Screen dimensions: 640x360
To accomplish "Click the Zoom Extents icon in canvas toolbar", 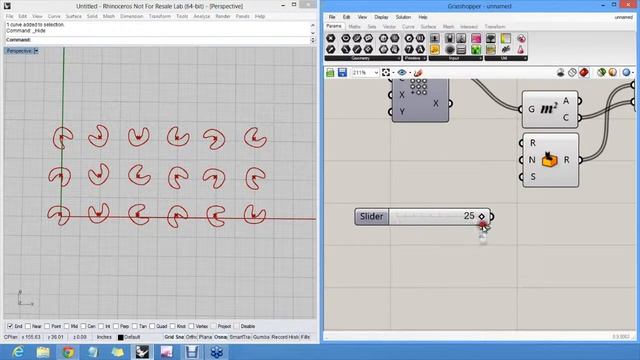I will [386, 73].
